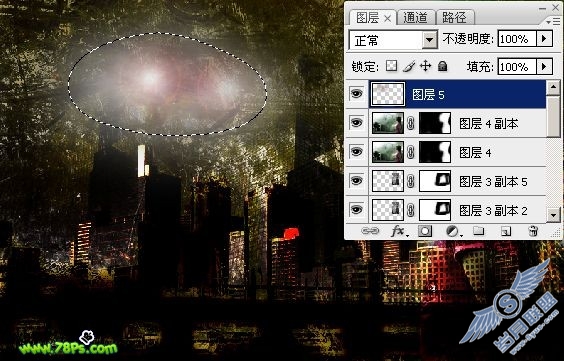Click layer list scroll up arrow
Viewport: 564px width, 361px height.
553,87
